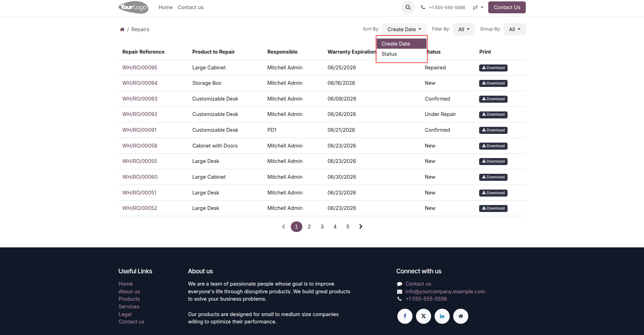644x335 pixels.
Task: Open the search magnifier icon
Action: click(x=408, y=7)
